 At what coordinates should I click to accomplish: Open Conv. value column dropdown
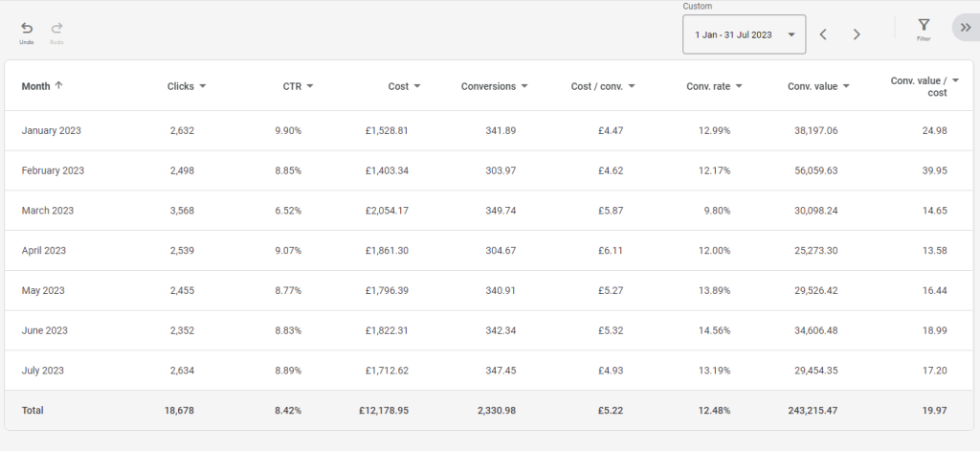[846, 86]
